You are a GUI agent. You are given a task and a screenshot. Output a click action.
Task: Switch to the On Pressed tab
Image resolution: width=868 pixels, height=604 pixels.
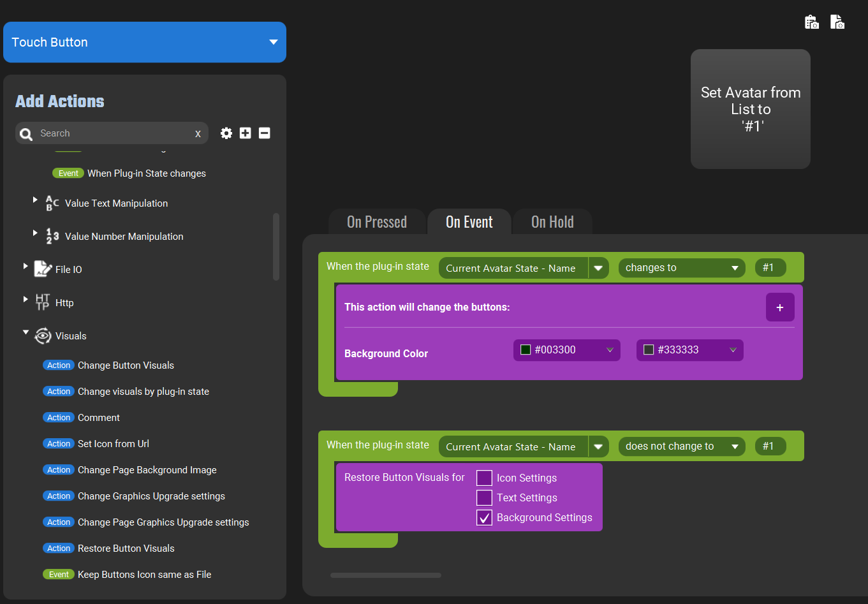coord(377,222)
